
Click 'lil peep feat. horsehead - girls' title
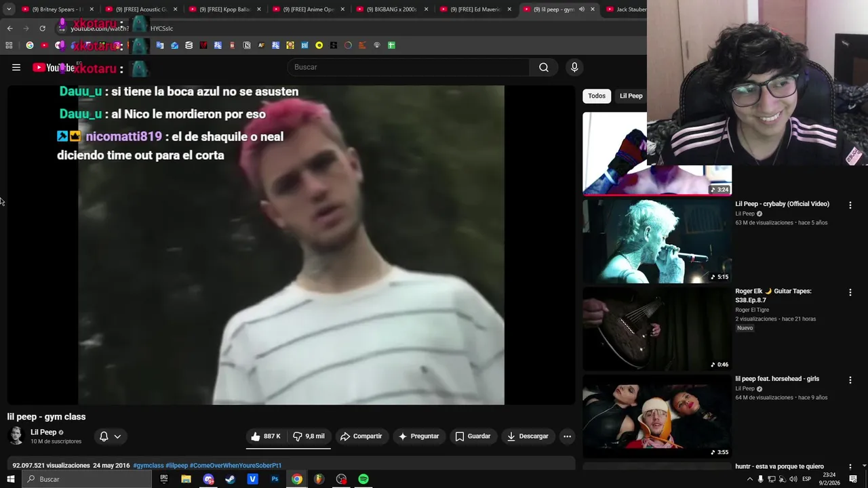777,379
